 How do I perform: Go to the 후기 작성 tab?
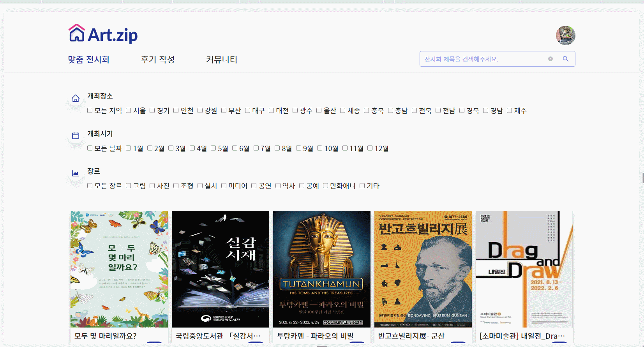(x=158, y=59)
